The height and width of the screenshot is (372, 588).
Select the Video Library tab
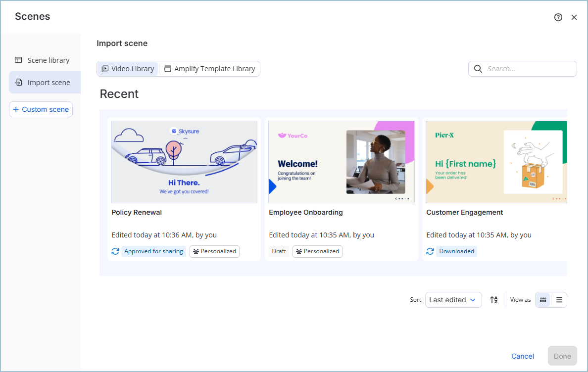coord(128,69)
